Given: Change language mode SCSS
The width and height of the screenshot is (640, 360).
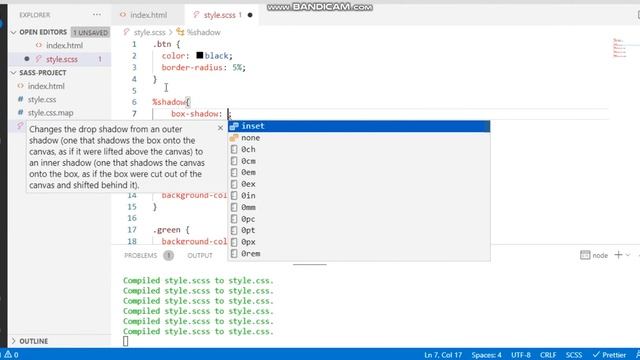Looking at the screenshot, I should coord(573,355).
